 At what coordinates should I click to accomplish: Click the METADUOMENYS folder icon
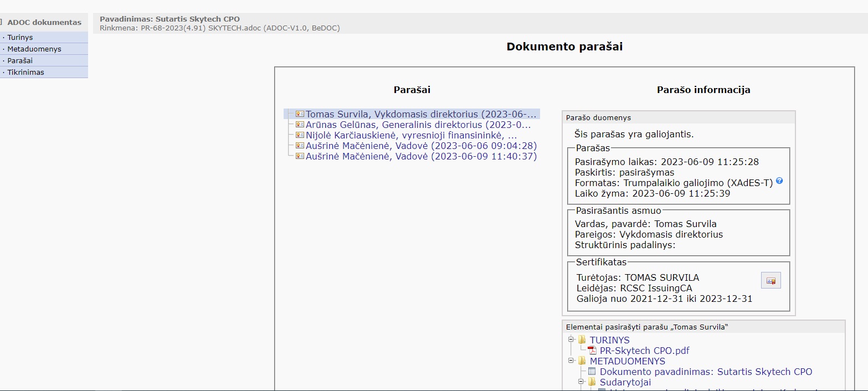(x=582, y=361)
